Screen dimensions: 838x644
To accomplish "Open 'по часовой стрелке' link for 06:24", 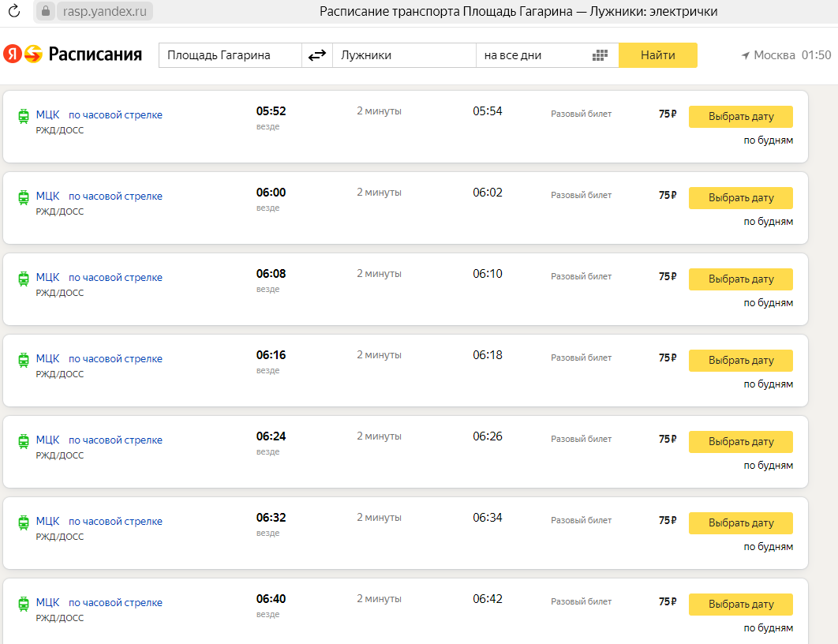I will click(x=115, y=440).
